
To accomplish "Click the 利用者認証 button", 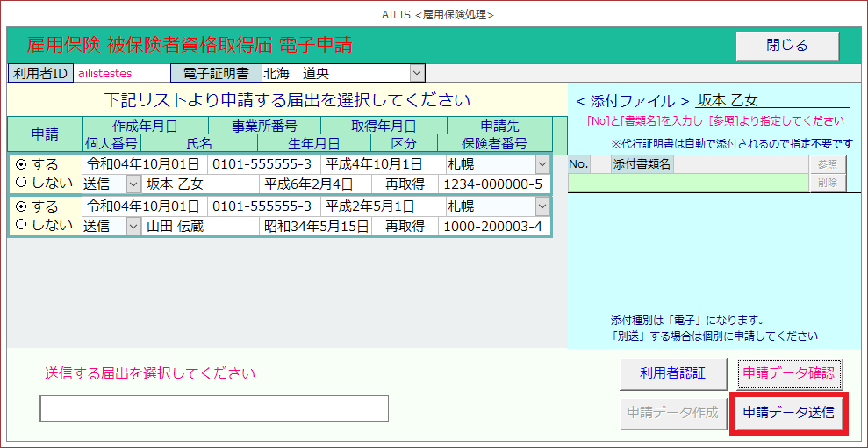I will point(673,374).
